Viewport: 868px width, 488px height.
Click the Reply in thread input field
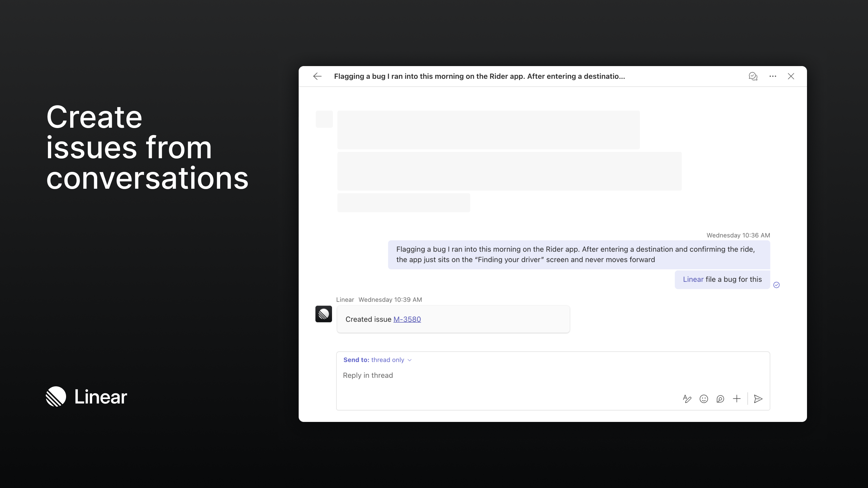(368, 375)
